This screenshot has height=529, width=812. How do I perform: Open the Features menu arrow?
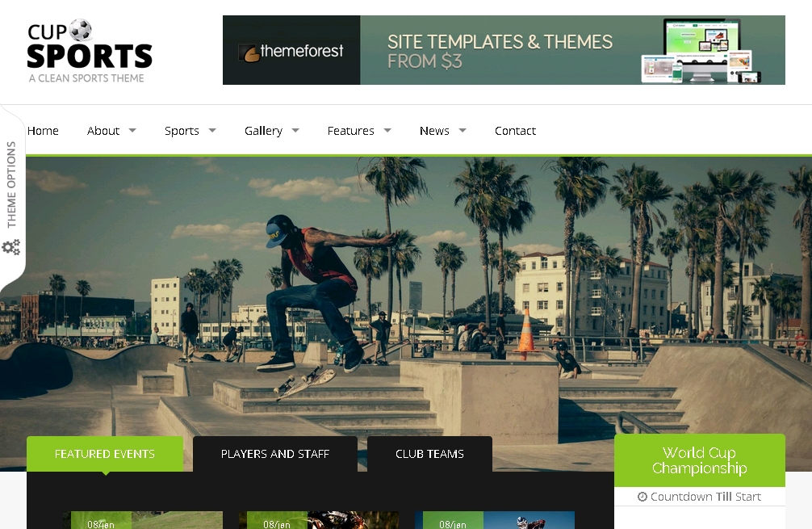[x=387, y=130]
